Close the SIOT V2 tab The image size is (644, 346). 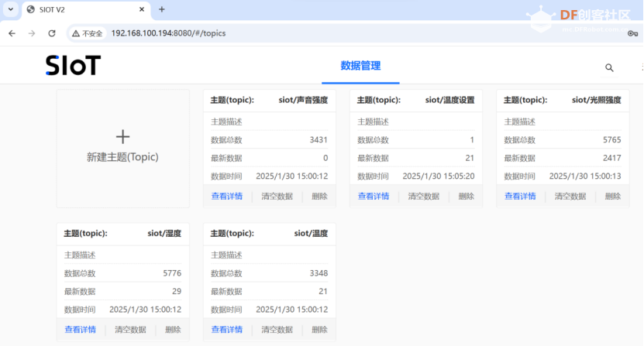tap(142, 9)
